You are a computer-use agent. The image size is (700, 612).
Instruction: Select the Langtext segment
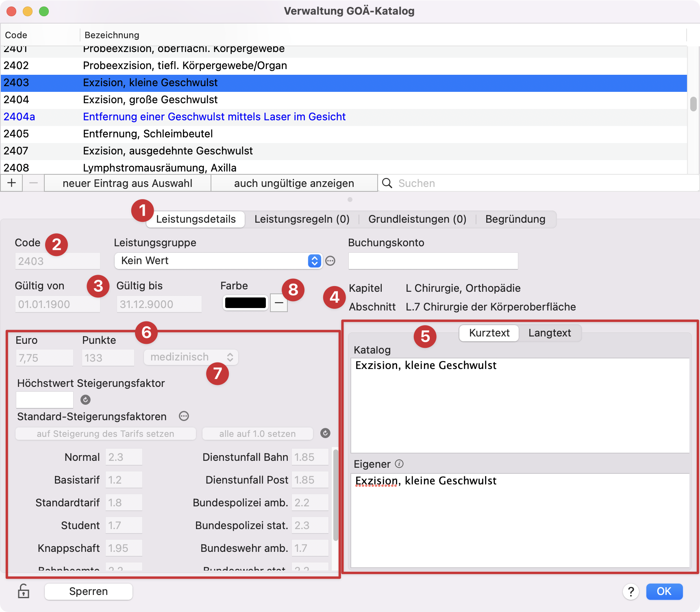coord(550,333)
